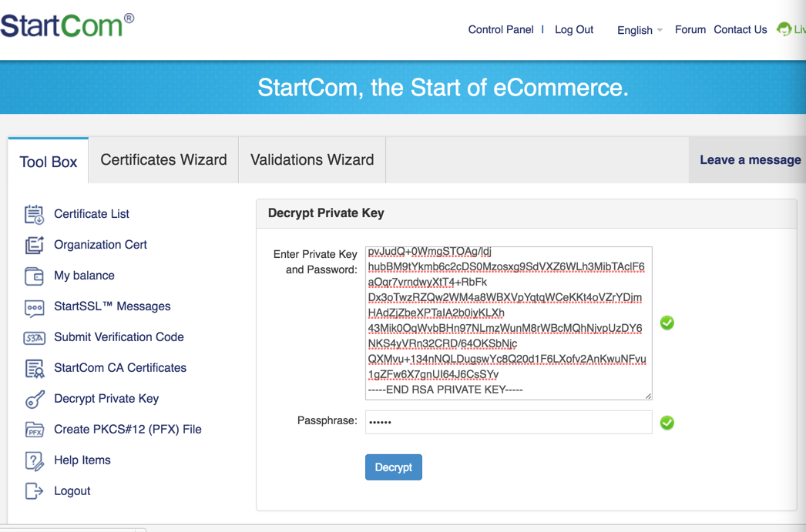This screenshot has height=532, width=806.
Task: Open Help Items link
Action: pyautogui.click(x=82, y=460)
